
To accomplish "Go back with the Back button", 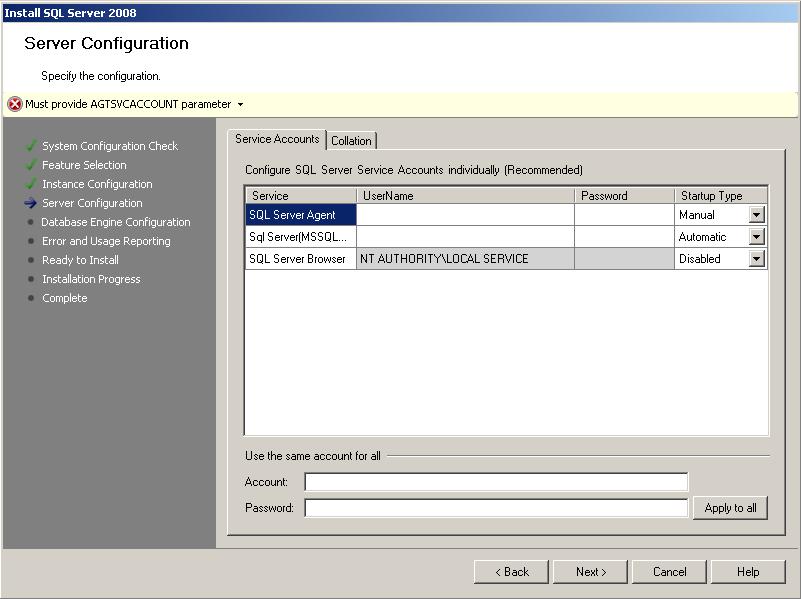I will click(511, 572).
